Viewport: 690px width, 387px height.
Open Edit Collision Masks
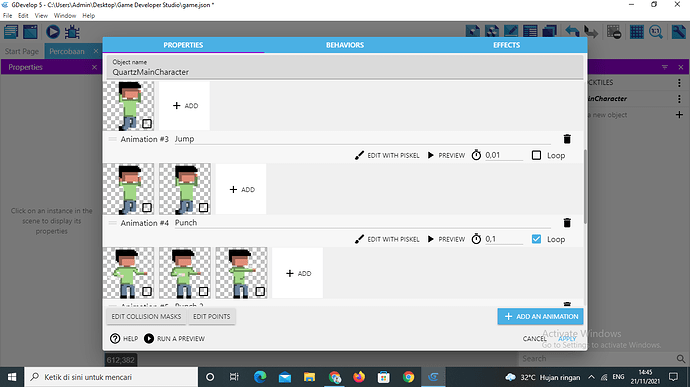(x=146, y=317)
